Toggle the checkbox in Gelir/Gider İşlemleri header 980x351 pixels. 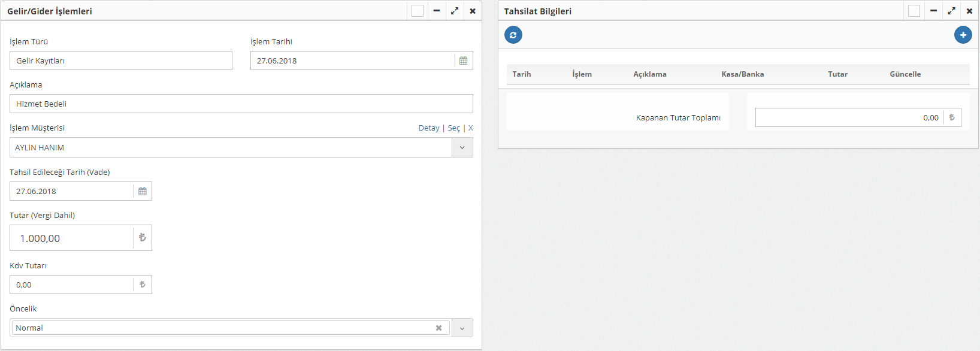pos(418,11)
